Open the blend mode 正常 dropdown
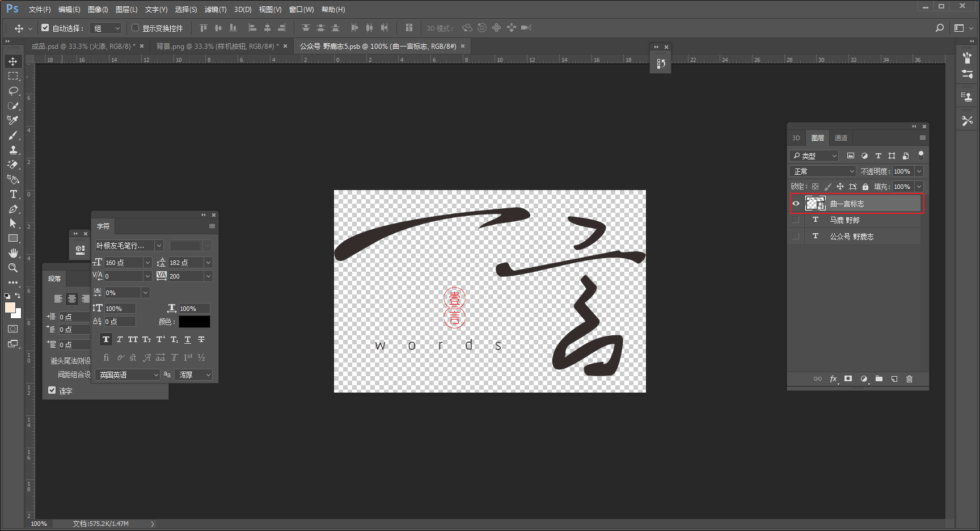 pyautogui.click(x=822, y=171)
